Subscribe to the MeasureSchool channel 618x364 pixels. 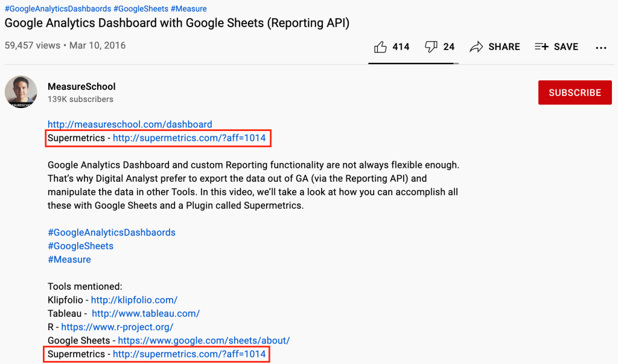tap(575, 93)
